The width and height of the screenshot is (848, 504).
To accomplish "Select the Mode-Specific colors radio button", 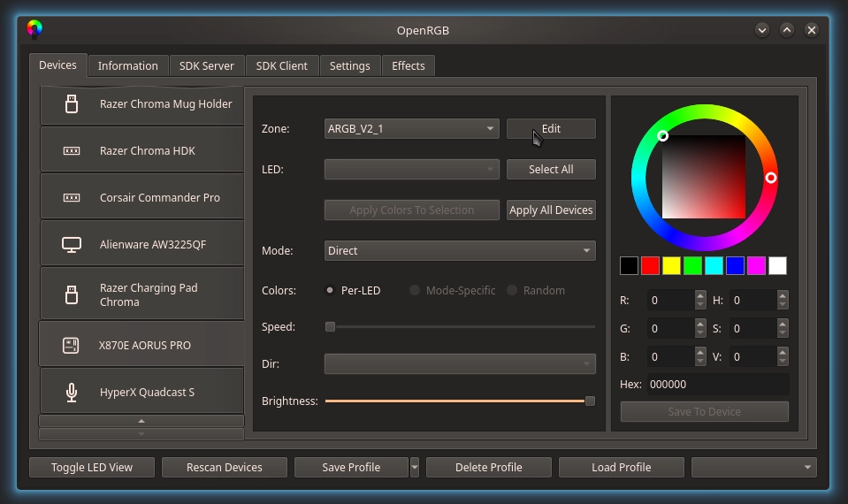I will (414, 290).
